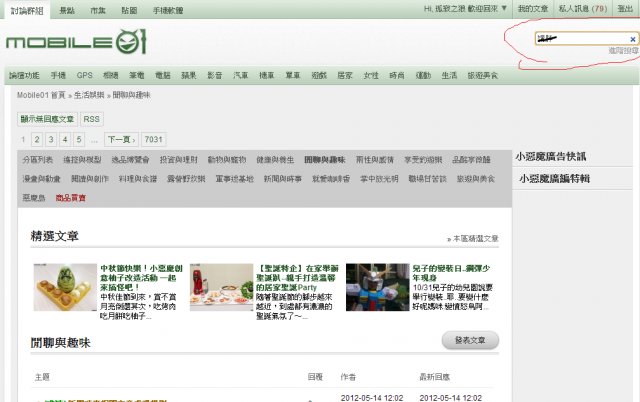Open the 運動 category menu

pos(423,76)
